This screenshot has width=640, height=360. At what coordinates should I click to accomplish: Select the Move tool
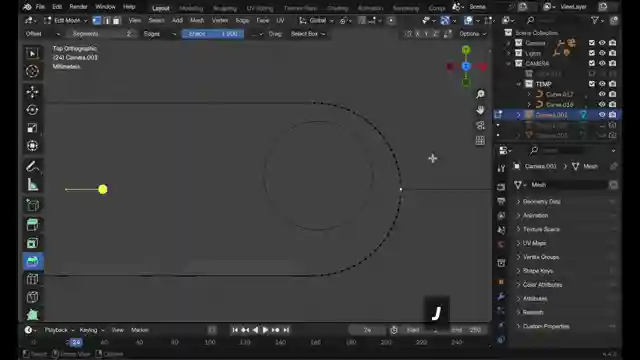(x=32, y=92)
